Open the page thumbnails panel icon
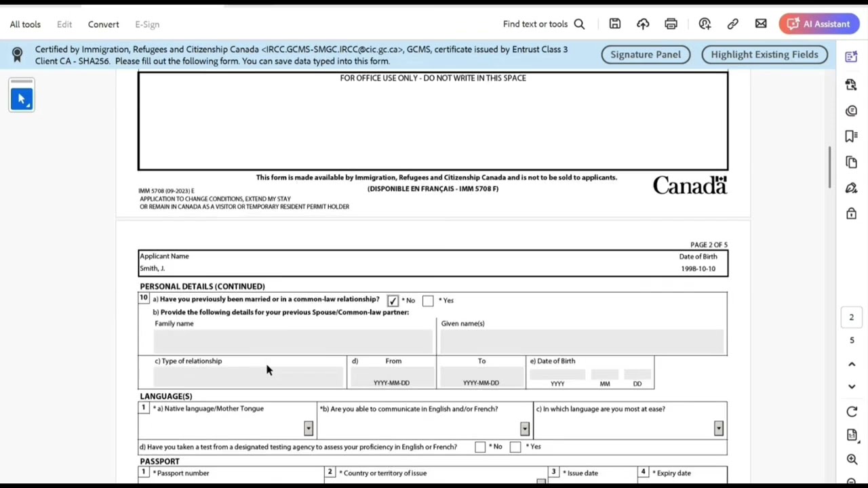The width and height of the screenshot is (868, 488). 852,162
